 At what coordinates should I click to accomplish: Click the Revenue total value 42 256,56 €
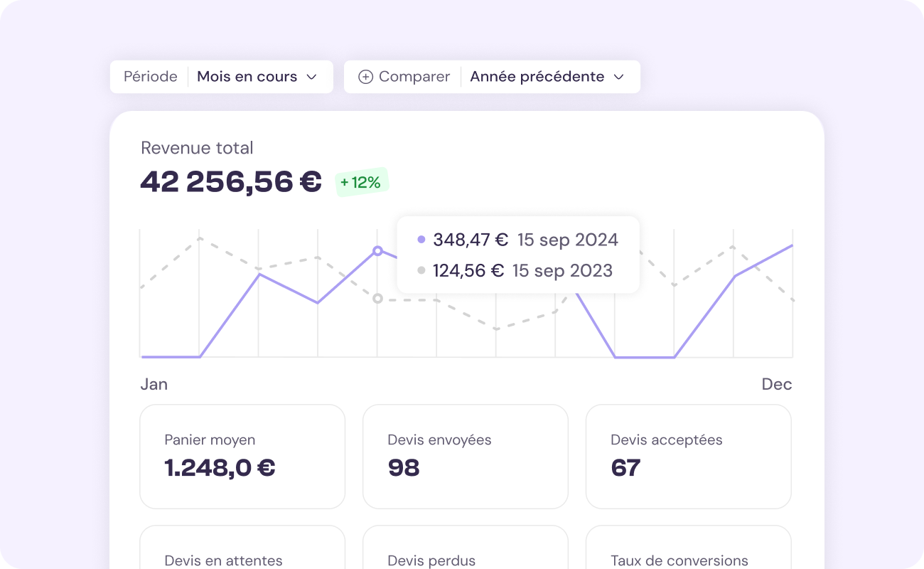230,182
